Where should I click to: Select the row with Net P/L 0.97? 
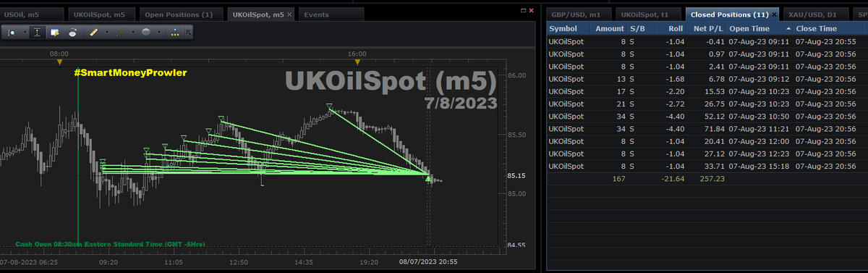[707, 54]
